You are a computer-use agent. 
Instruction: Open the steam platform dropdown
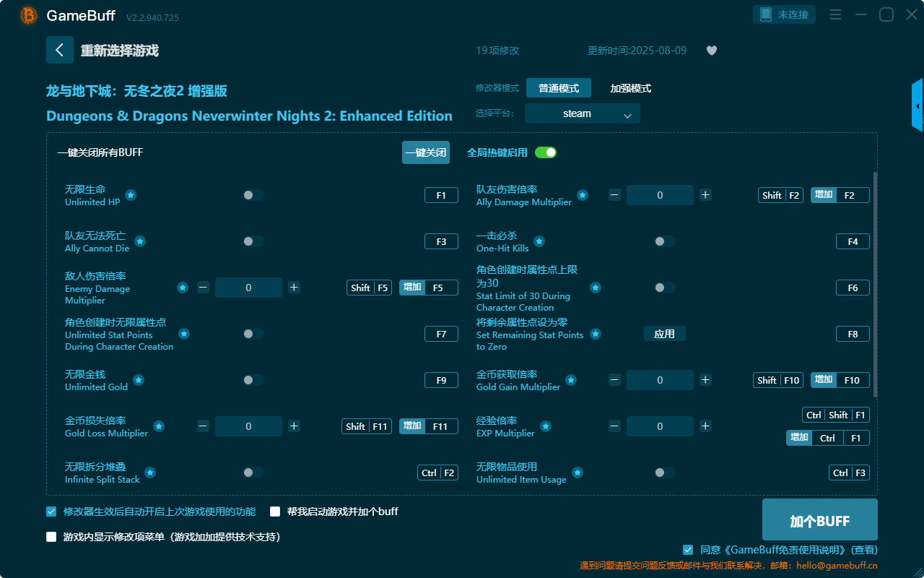tap(583, 113)
